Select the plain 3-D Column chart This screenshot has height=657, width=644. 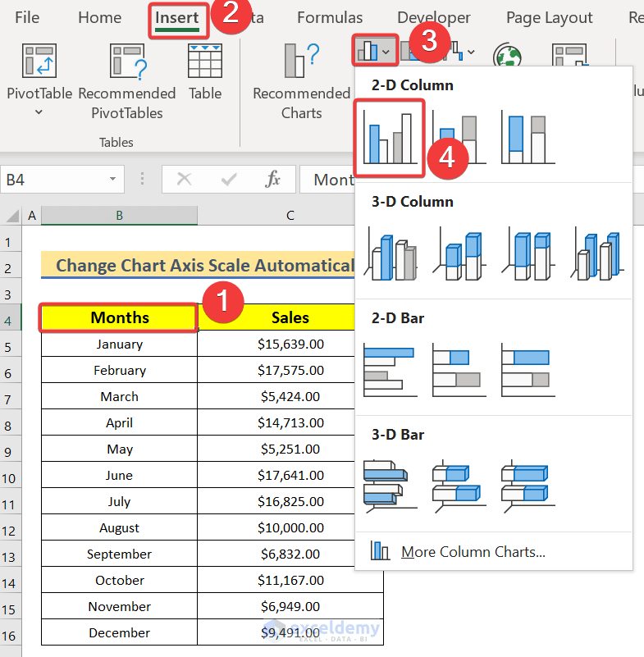tap(597, 254)
